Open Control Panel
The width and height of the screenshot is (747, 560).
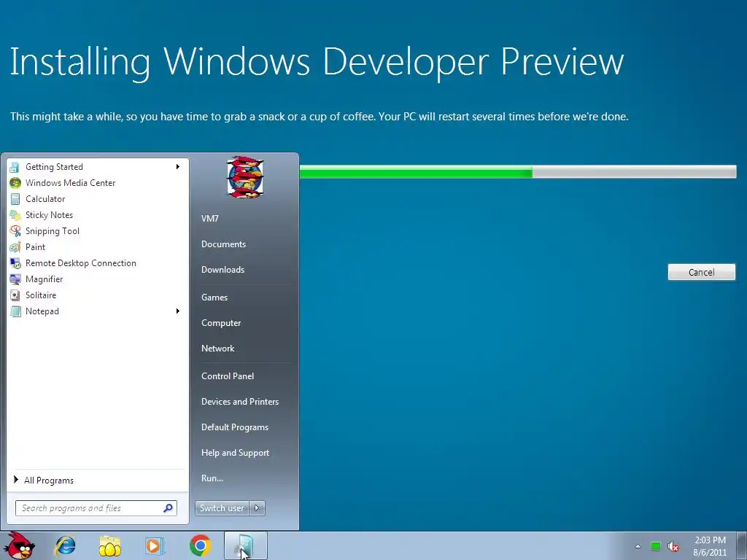pos(228,376)
